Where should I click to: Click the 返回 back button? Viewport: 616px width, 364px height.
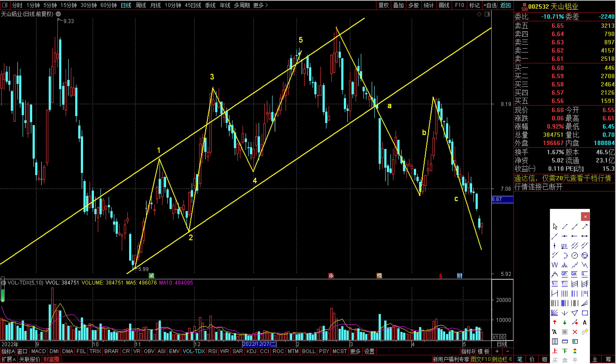(x=505, y=5)
